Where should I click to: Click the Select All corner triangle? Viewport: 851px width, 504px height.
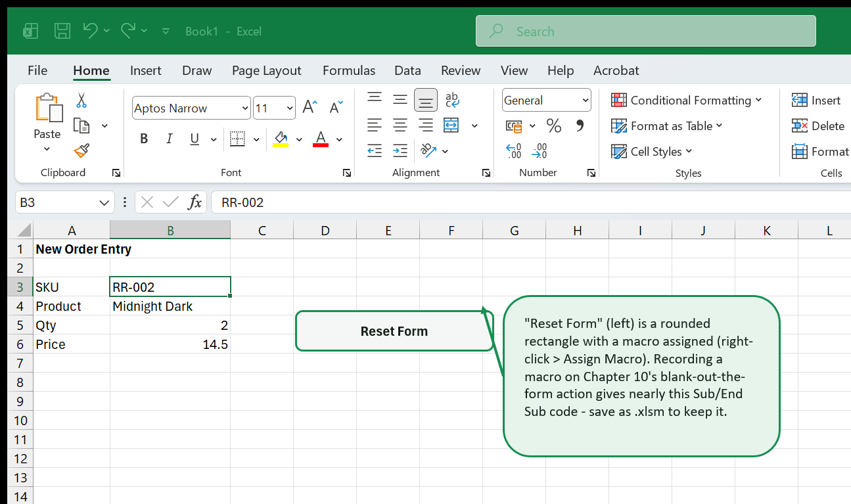click(x=23, y=230)
